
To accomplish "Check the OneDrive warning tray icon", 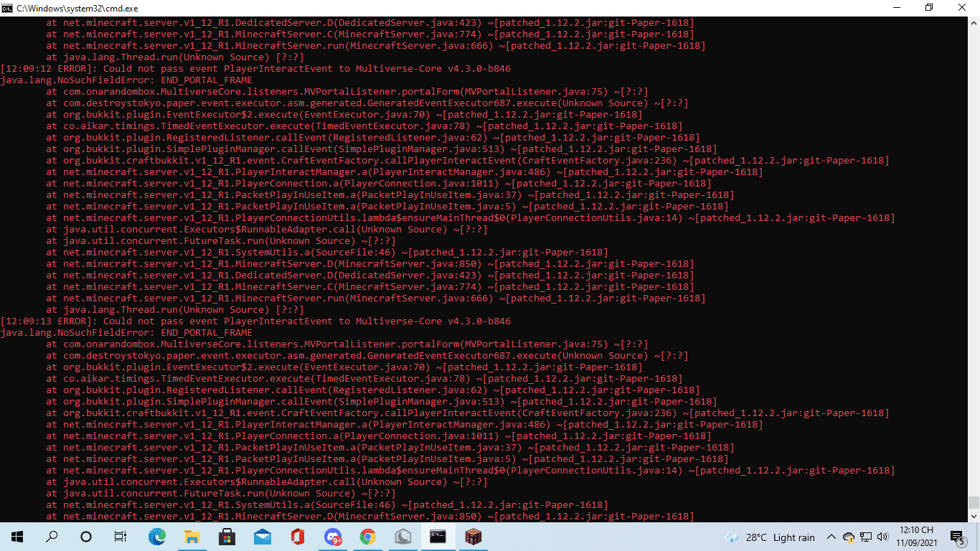I will (849, 537).
